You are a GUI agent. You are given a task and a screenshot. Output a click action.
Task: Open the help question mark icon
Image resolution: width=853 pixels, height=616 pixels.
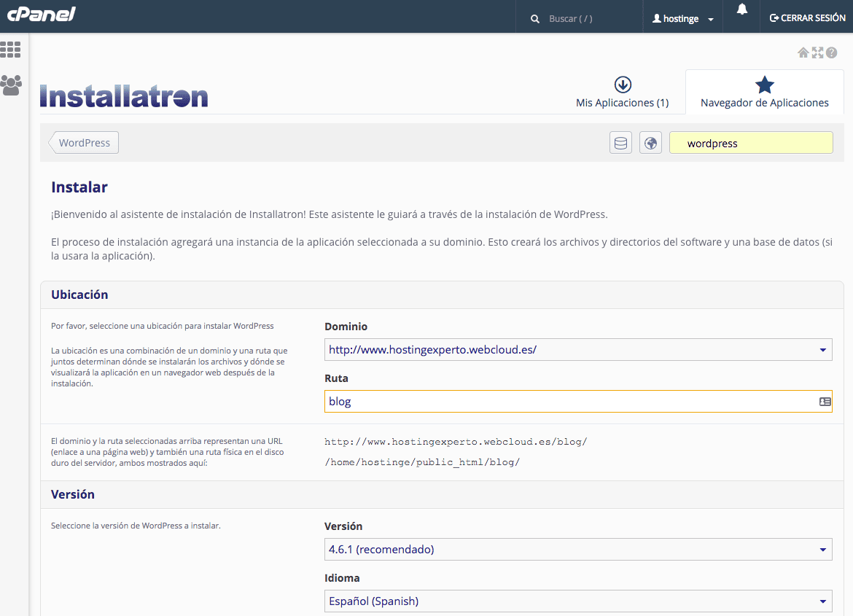pyautogui.click(x=831, y=52)
